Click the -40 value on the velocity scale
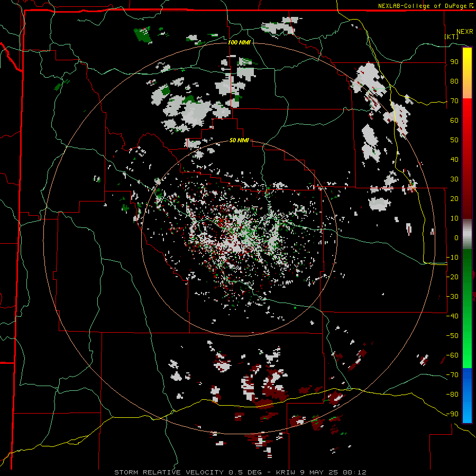Image resolution: width=476 pixels, height=476 pixels. [x=452, y=316]
